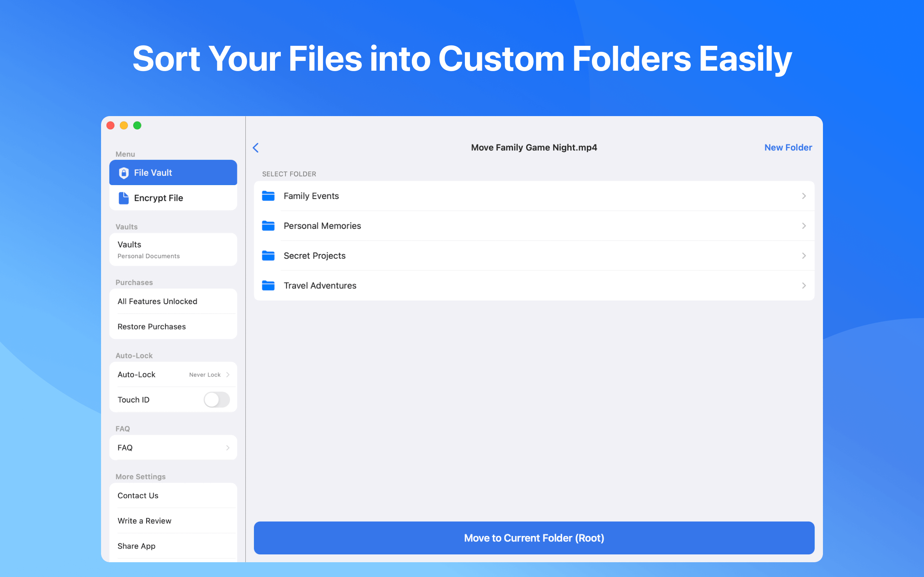Click Restore Purchases

click(152, 327)
